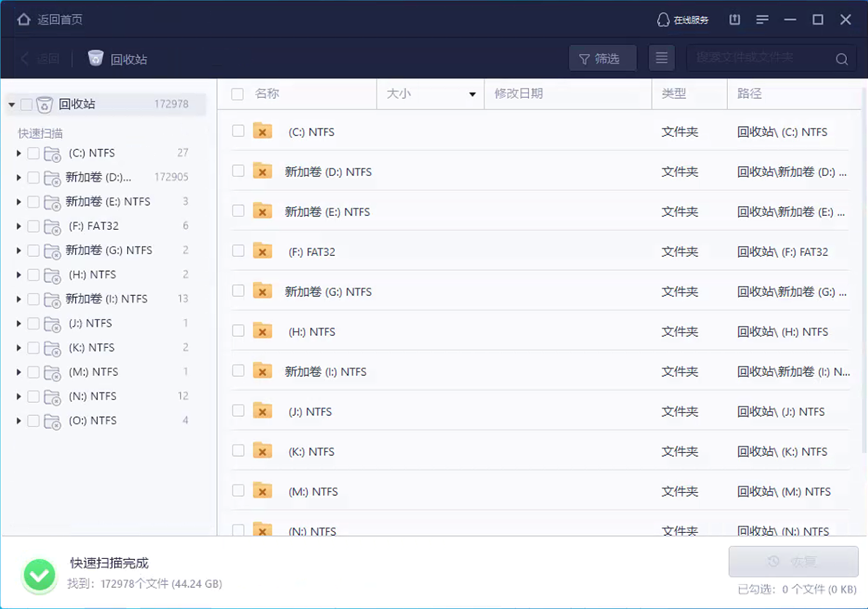The width and height of the screenshot is (868, 609).
Task: Click the tree folder icon for (F:) FAT32
Action: [x=52, y=227]
